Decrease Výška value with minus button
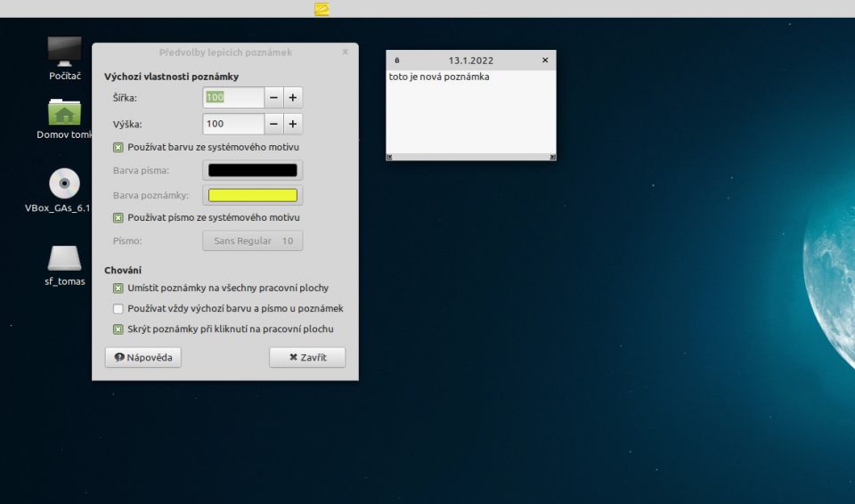855x504 pixels. (x=273, y=124)
